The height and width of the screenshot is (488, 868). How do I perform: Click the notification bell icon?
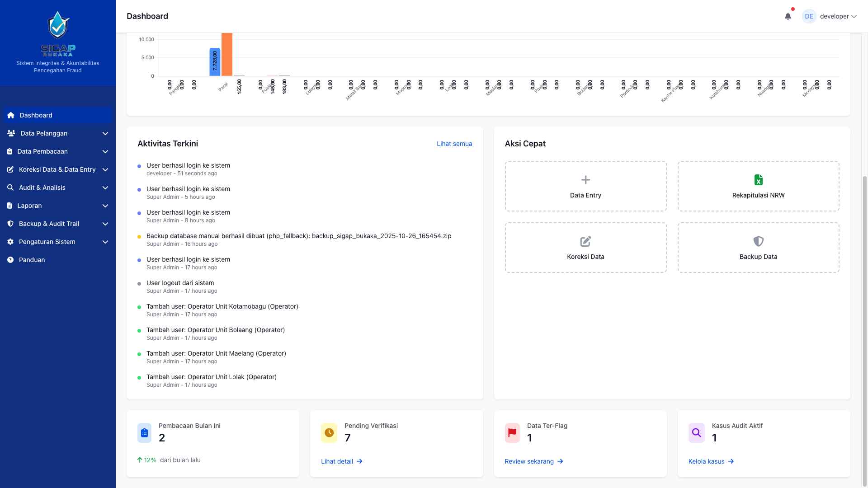pyautogui.click(x=788, y=16)
